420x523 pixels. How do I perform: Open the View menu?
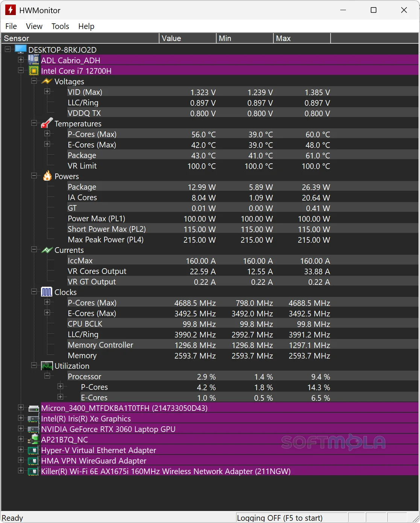(34, 26)
